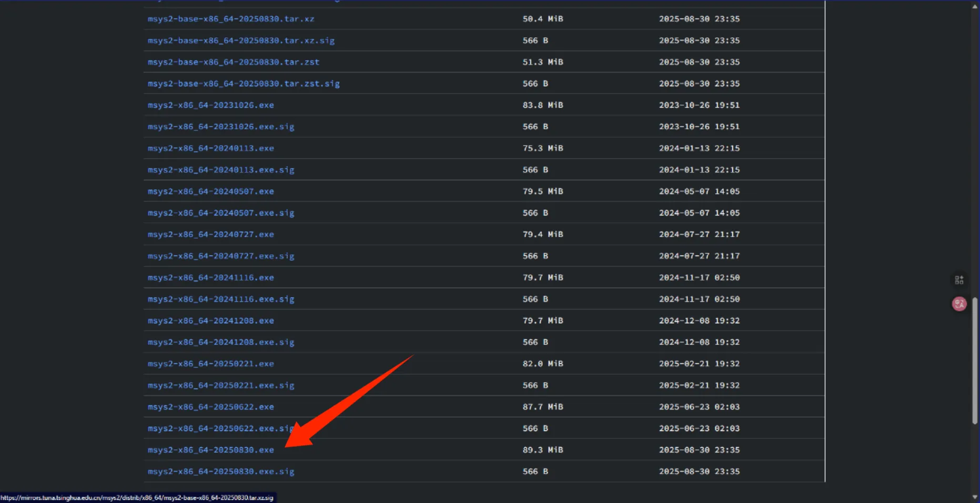
Task: Download msys2-x86_64-20240727.exe
Action: [210, 234]
